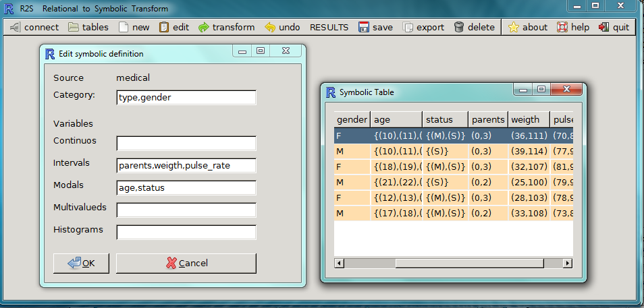644x308 pixels.
Task: Click the connect plug icon in toolbar
Action: [15, 28]
